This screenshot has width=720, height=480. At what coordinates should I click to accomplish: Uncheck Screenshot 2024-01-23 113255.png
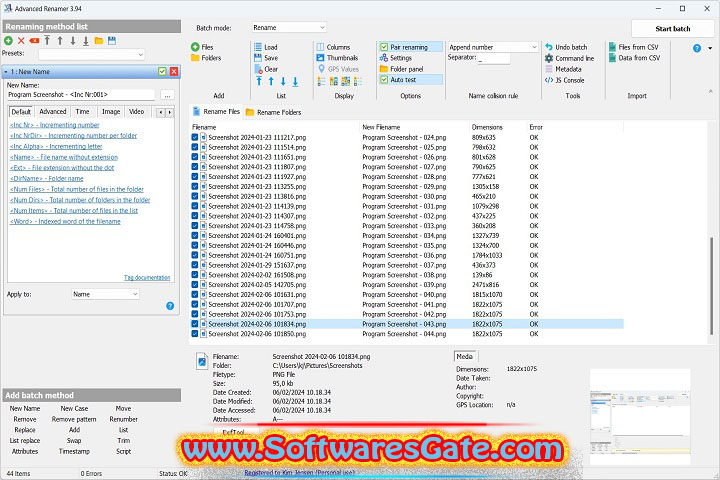click(x=195, y=186)
